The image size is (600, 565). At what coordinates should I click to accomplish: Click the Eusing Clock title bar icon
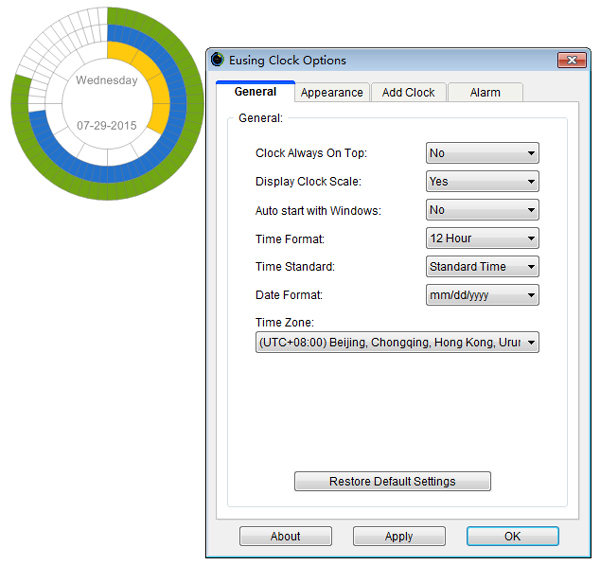click(218, 60)
